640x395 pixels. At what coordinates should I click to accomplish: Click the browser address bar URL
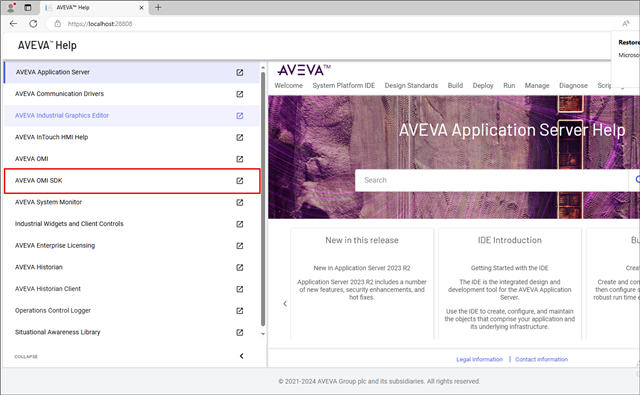tap(100, 24)
